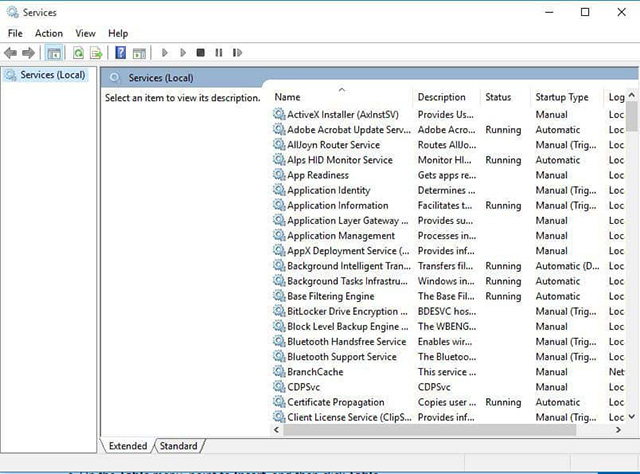Click gear icon beside CDPSvc
Viewport: 640px width, 474px height.
279,386
